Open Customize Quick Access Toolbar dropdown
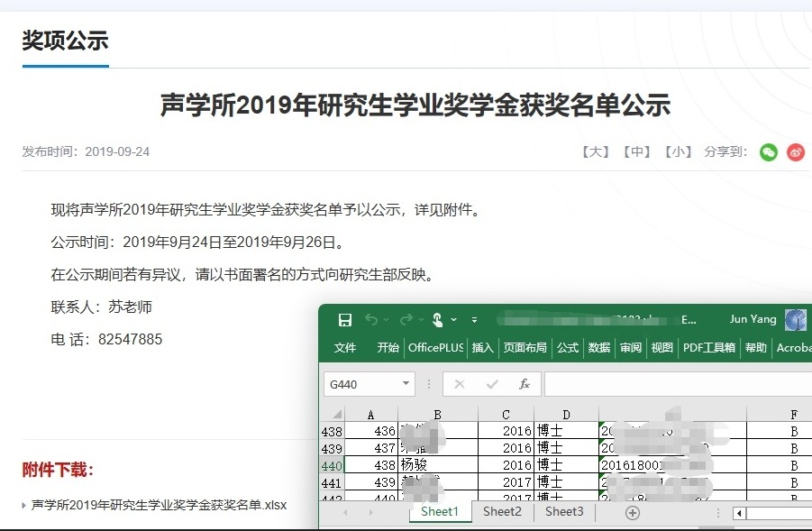This screenshot has height=531, width=812. pyautogui.click(x=474, y=320)
